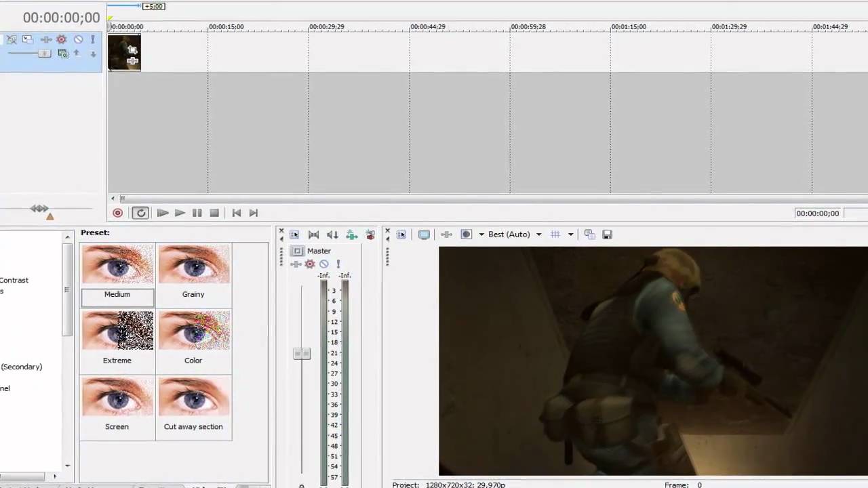Screen dimensions: 868x488
Task: Open Master FX on the master bus
Action: 296,264
